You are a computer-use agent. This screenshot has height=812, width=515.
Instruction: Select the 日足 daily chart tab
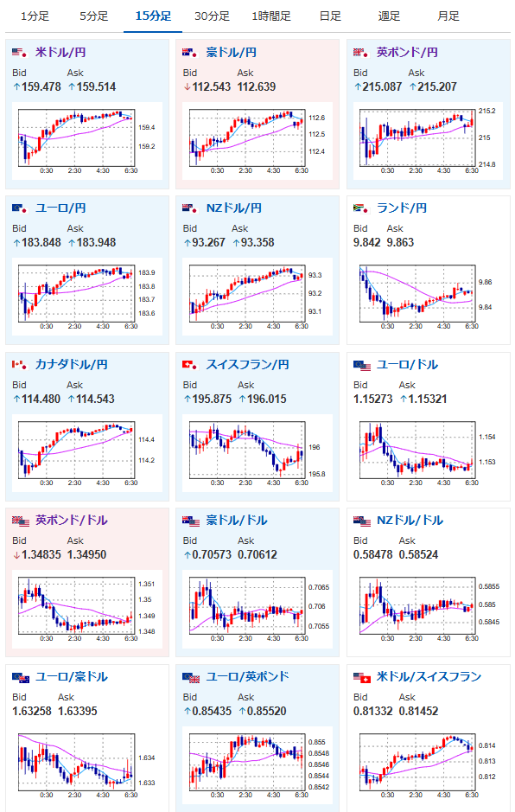(330, 16)
